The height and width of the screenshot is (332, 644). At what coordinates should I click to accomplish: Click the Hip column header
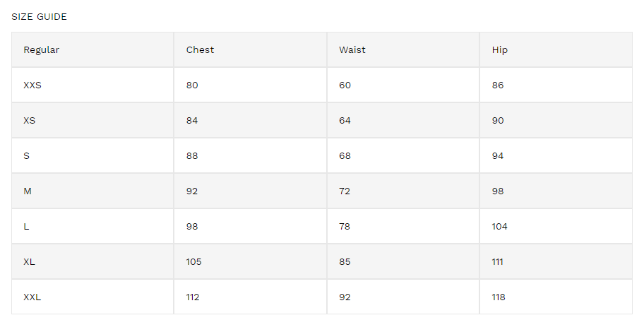[x=499, y=50]
